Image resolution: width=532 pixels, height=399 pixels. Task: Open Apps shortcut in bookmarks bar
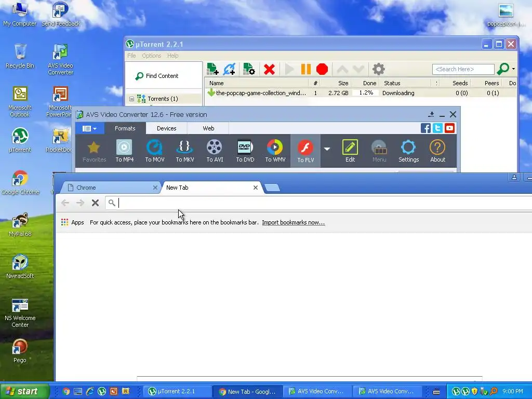(x=73, y=222)
